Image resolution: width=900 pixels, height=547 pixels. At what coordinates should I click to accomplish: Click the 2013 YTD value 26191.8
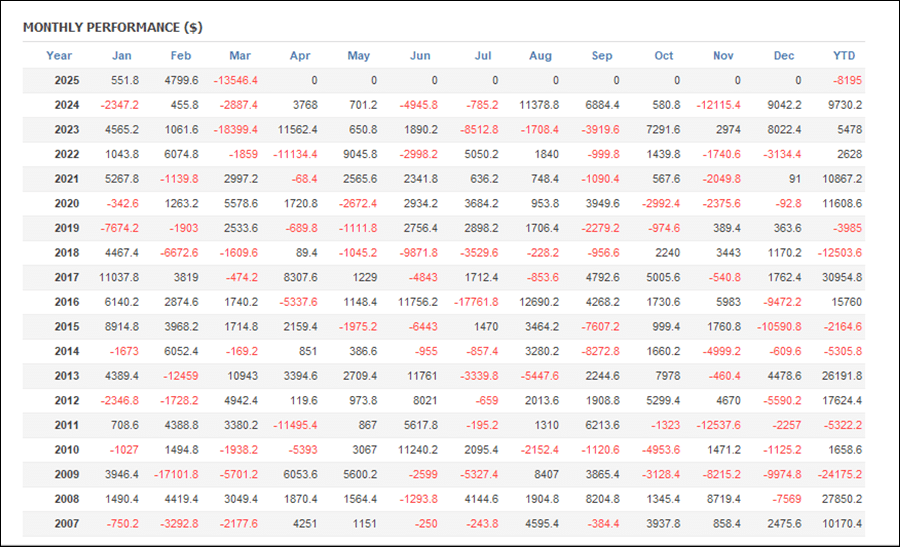point(842,376)
